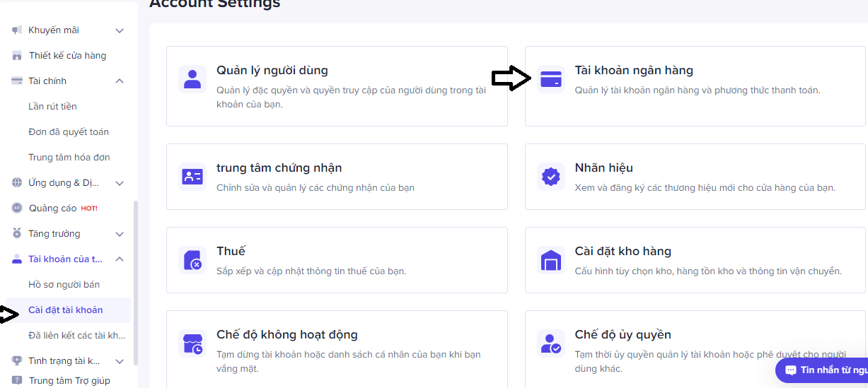The image size is (868, 388).
Task: Select Hồ sơ người bán in sidebar
Action: [x=64, y=285]
